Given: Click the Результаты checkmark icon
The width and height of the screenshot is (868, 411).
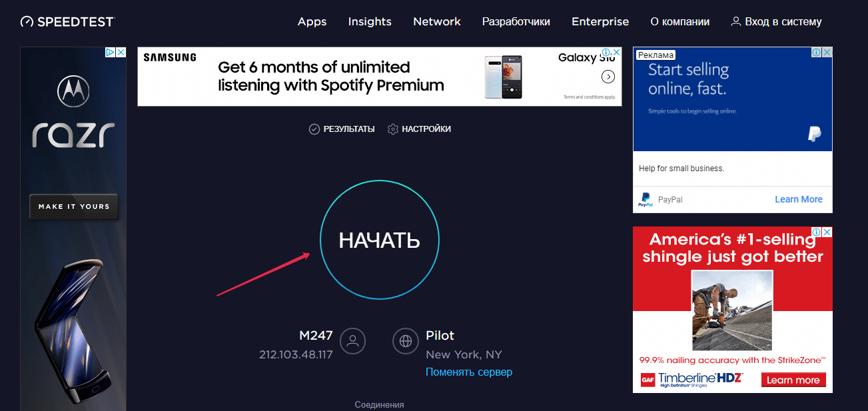Looking at the screenshot, I should pos(314,129).
